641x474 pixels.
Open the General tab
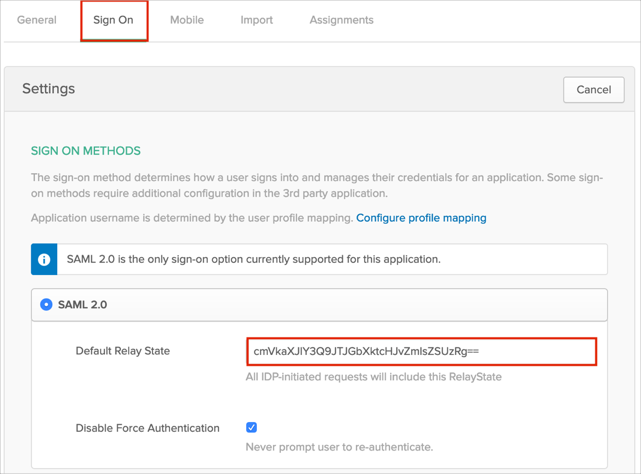37,20
